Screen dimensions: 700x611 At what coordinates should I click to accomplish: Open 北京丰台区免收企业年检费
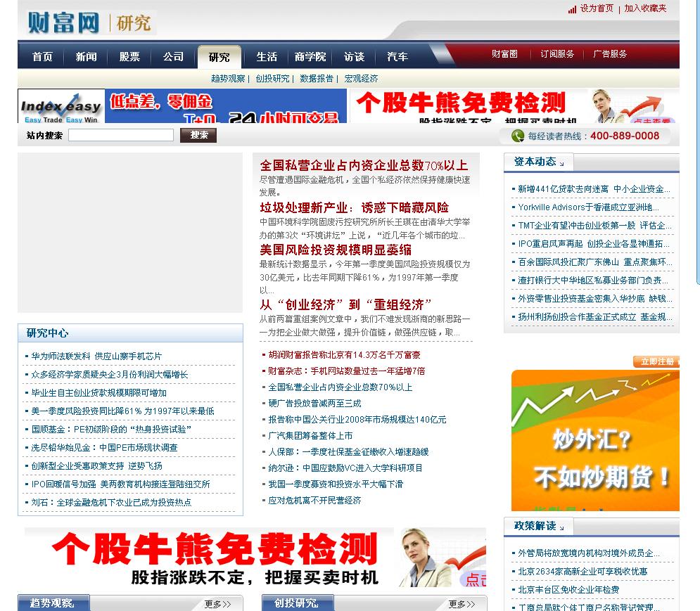[x=568, y=590]
